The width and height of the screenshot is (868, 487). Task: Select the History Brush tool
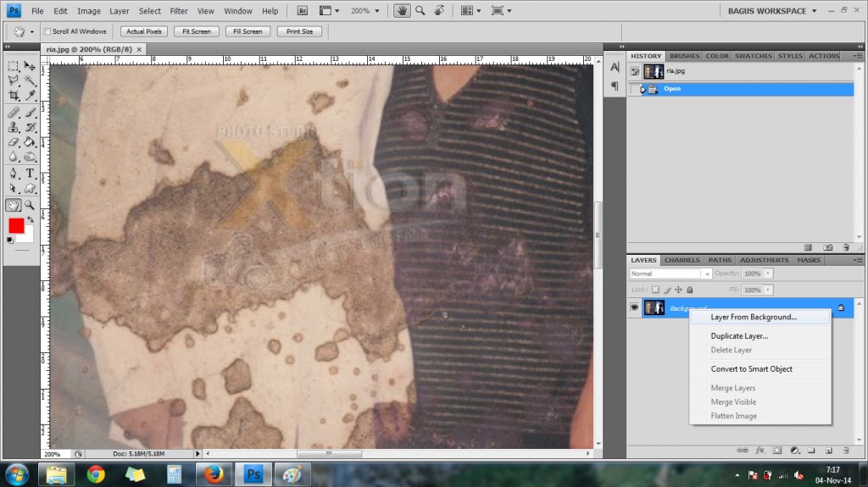pos(30,127)
